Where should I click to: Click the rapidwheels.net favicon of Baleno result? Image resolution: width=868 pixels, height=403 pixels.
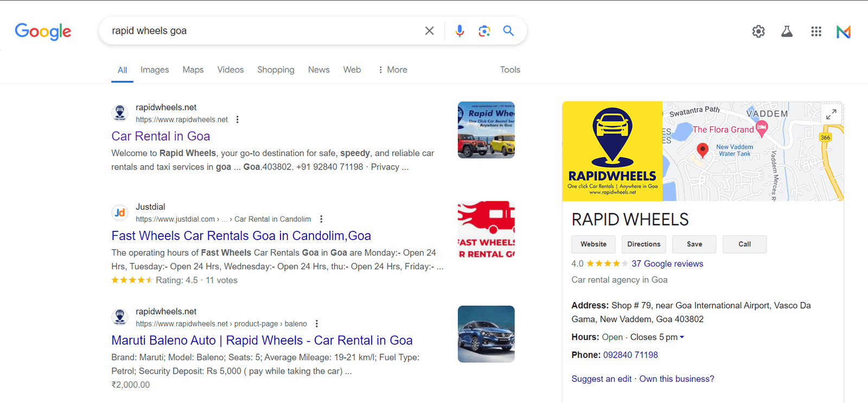120,317
